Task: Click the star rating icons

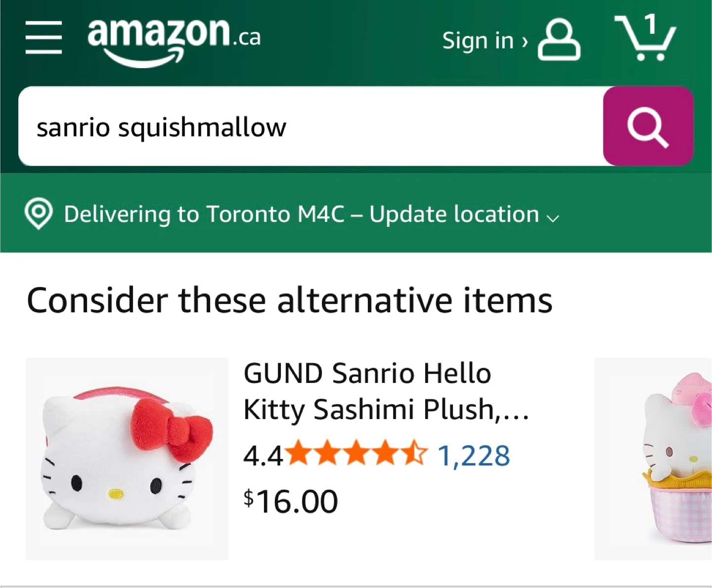Action: point(356,454)
